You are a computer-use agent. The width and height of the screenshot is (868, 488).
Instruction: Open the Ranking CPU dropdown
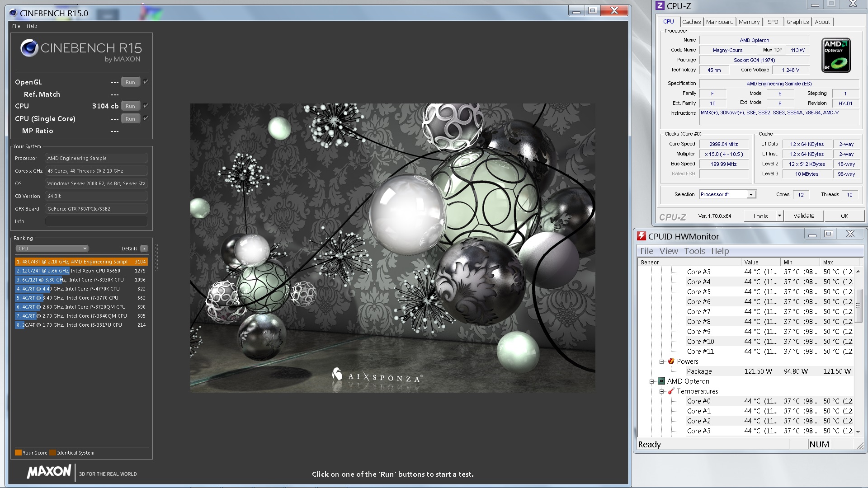tap(52, 249)
